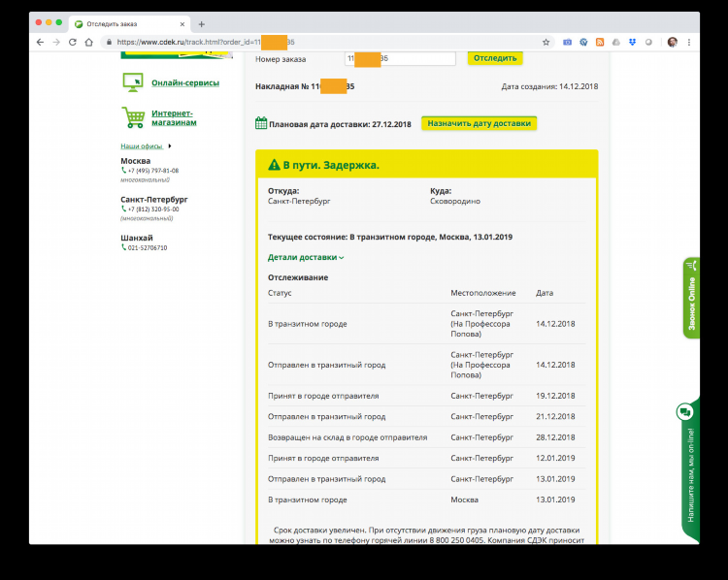Click the calendar icon near planned delivery date
This screenshot has width=728, height=580.
[261, 123]
